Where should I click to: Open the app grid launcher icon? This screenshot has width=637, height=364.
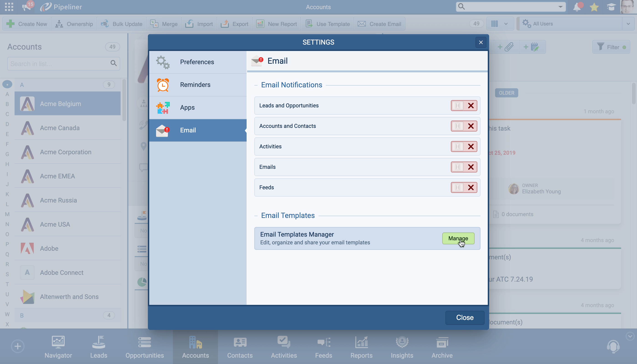pos(9,7)
